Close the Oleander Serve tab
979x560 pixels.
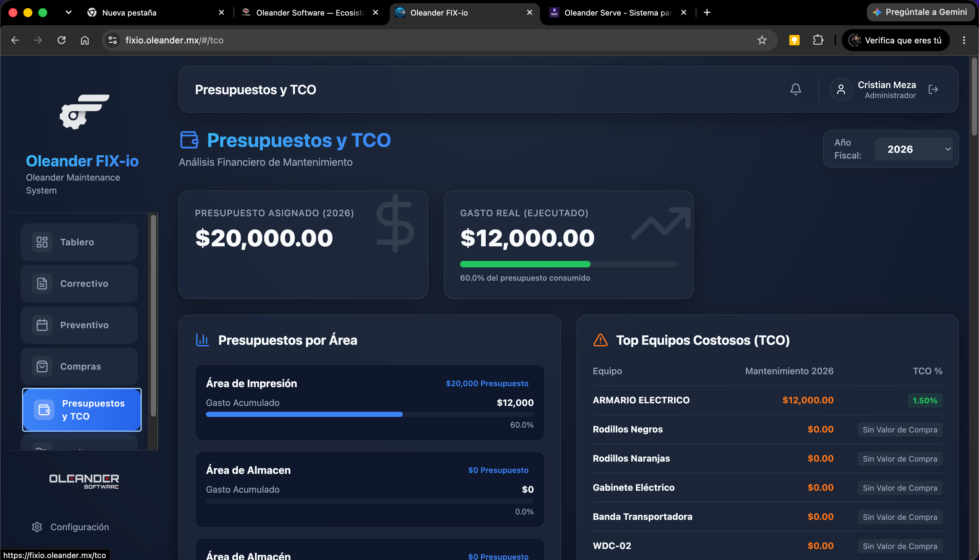pyautogui.click(x=683, y=12)
